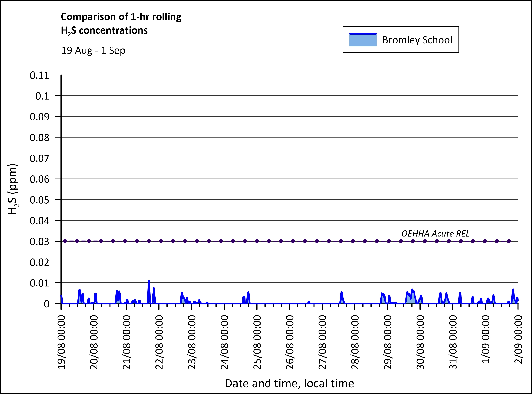Click the H2S (ppm) y-axis title
Viewport: 532px width, 394px height.
point(13,189)
